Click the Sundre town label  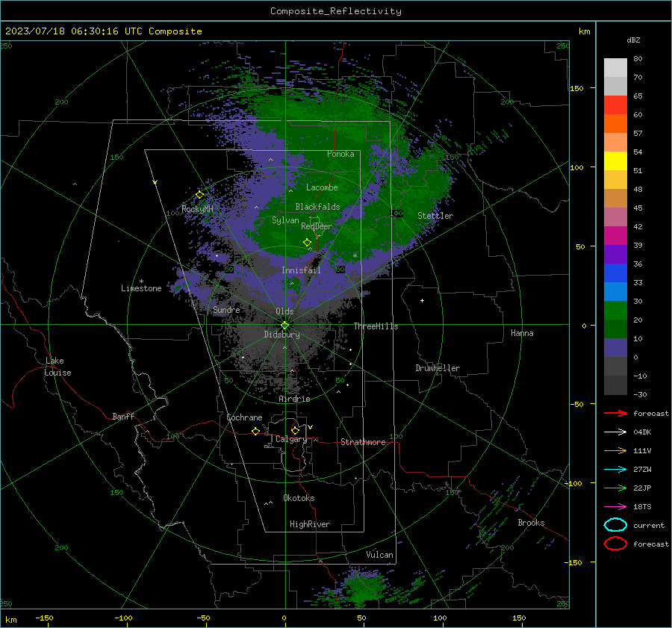(x=226, y=309)
